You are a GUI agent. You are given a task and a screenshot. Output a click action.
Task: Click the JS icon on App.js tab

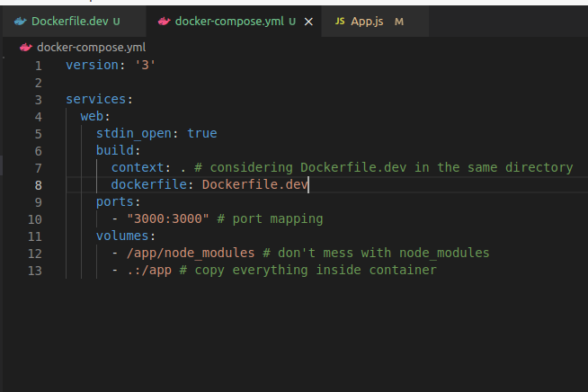point(340,22)
